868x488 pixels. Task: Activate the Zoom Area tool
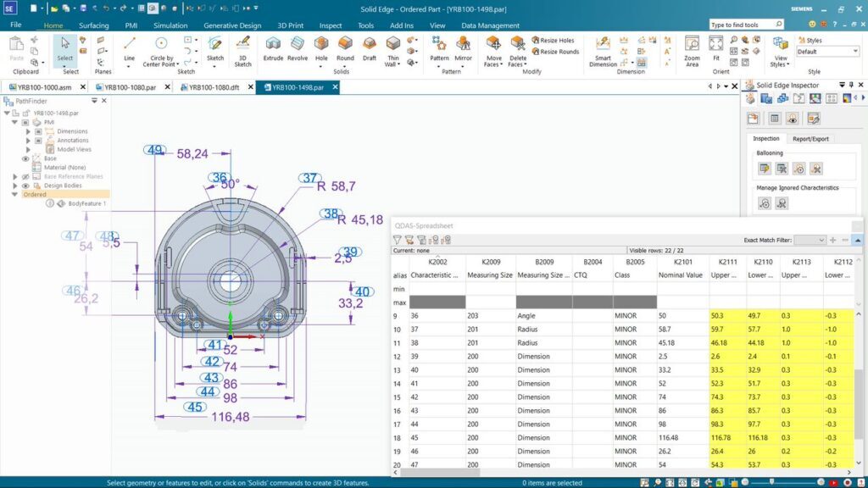coord(692,52)
